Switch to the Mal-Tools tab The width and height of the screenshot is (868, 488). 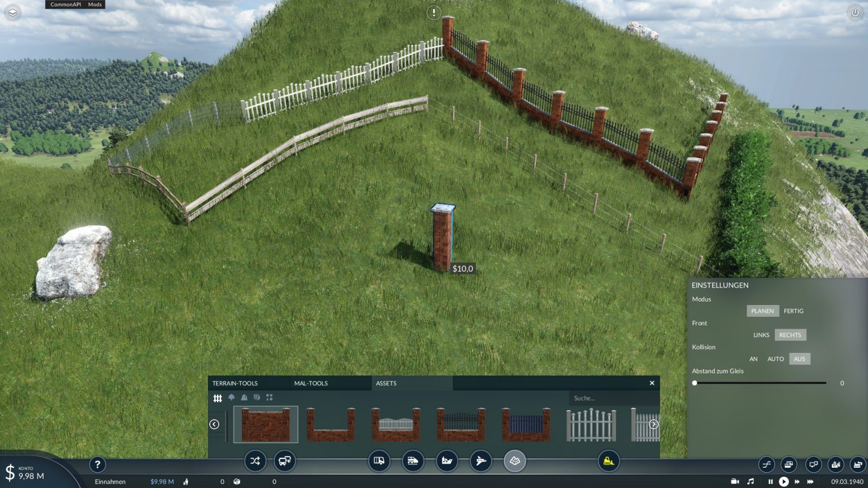pyautogui.click(x=311, y=384)
